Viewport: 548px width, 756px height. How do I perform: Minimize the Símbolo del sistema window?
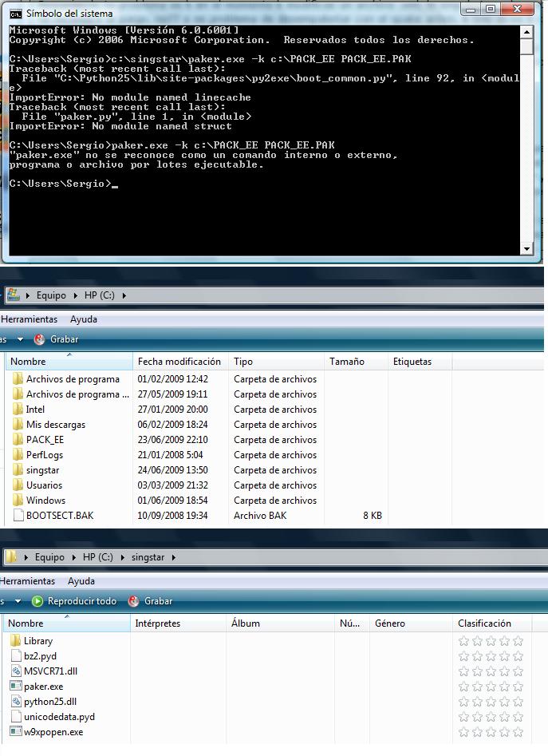[471, 9]
